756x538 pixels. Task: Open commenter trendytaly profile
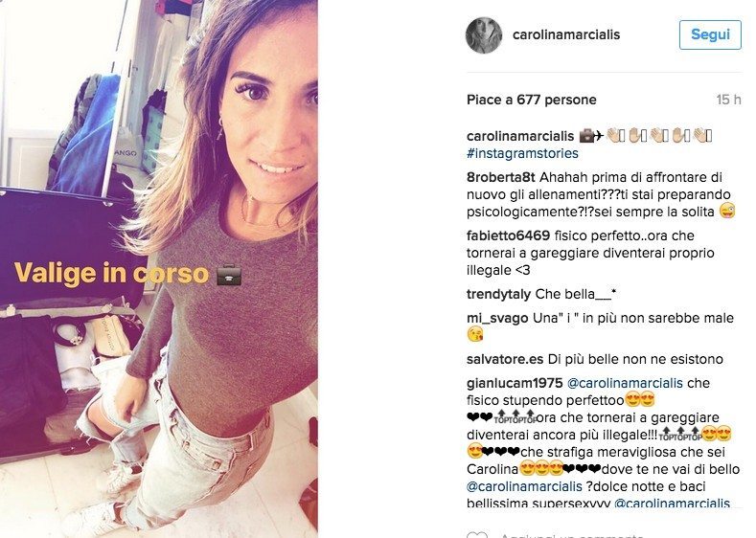click(x=498, y=294)
